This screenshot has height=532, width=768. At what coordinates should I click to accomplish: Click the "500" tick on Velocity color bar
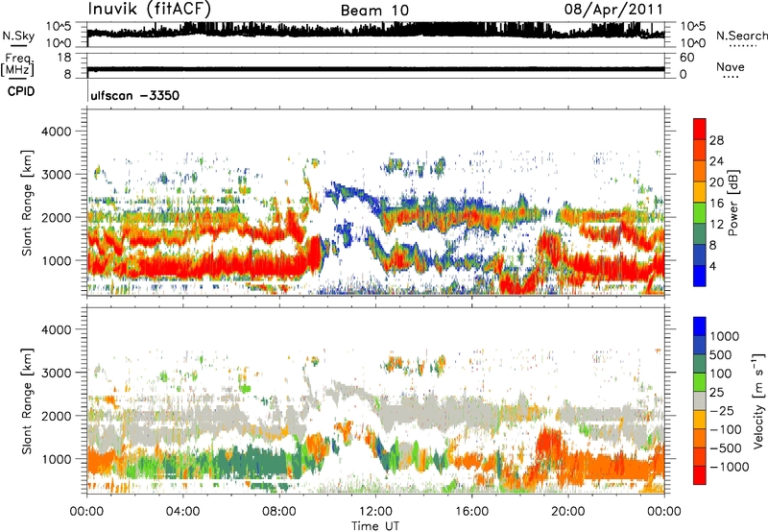pos(721,354)
